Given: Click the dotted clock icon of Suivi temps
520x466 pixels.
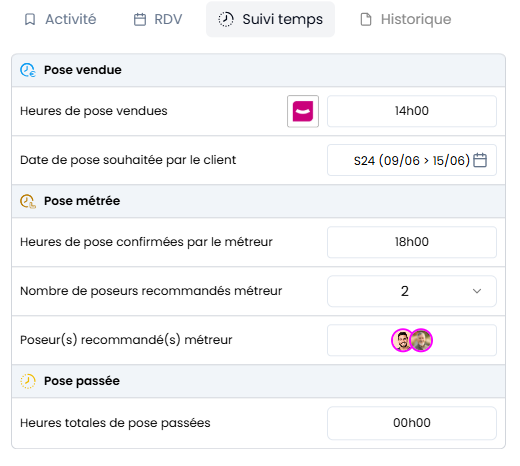Looking at the screenshot, I should tap(226, 19).
